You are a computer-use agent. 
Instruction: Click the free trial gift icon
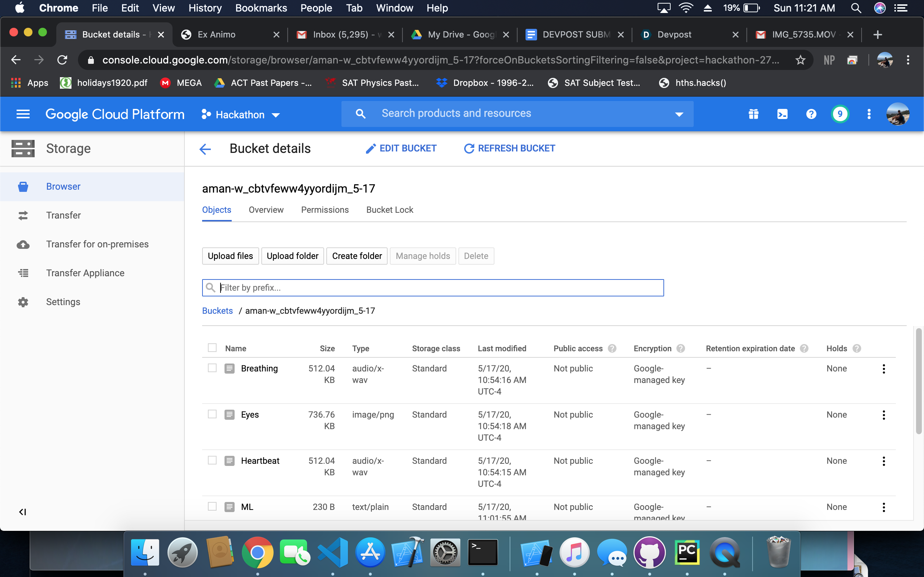753,114
